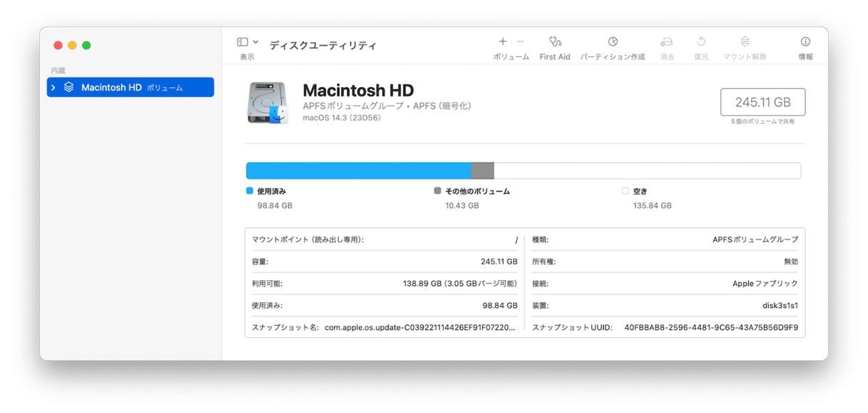
Task: Open the view options dropdown chevron
Action: point(256,43)
